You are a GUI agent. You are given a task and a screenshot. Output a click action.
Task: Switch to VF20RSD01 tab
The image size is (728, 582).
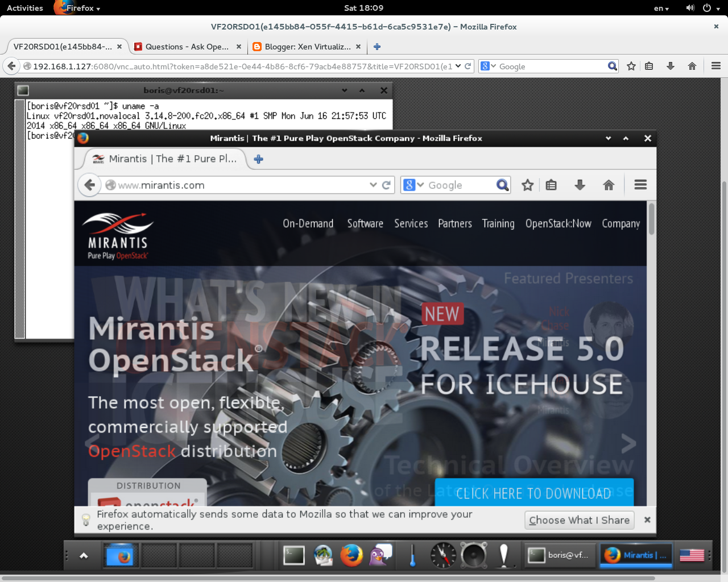pyautogui.click(x=63, y=47)
